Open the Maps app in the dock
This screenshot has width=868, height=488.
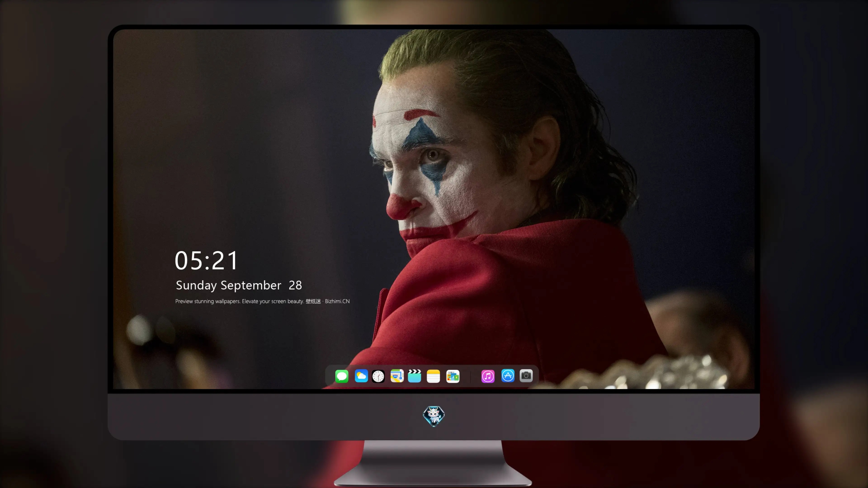[x=397, y=376]
